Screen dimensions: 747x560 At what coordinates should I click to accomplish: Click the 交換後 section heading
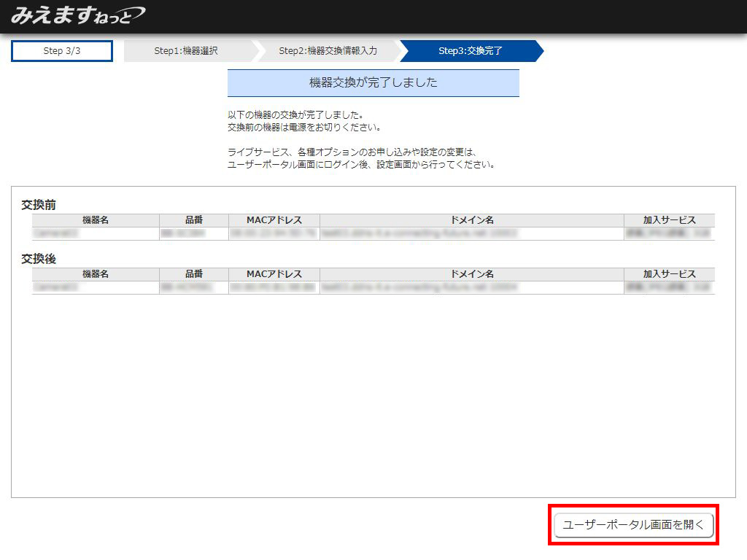(x=39, y=259)
